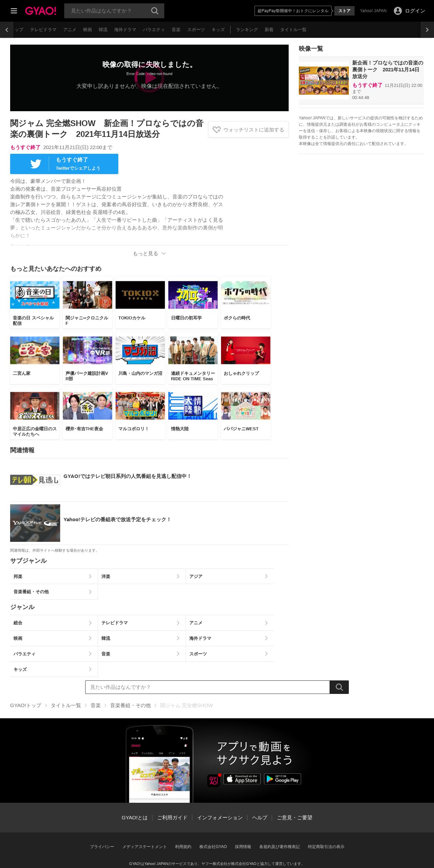Click the App Store download badge

click(242, 779)
